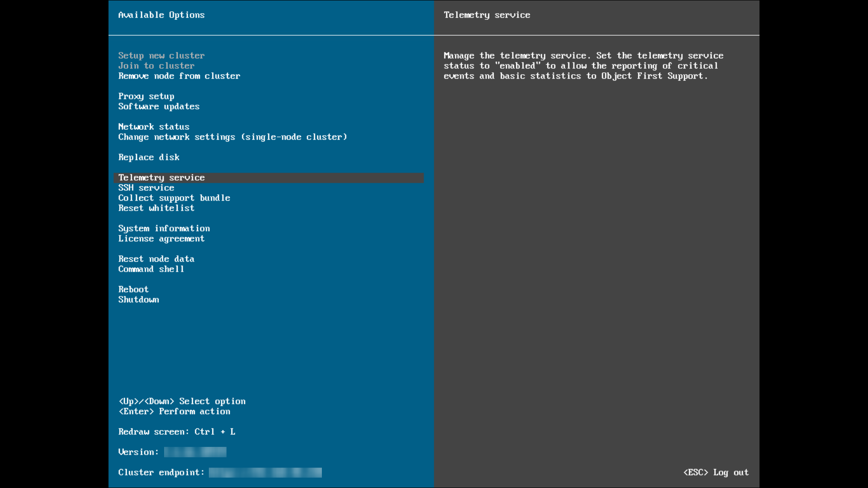Image resolution: width=868 pixels, height=488 pixels.
Task: Click the Available Options heading
Action: click(161, 15)
